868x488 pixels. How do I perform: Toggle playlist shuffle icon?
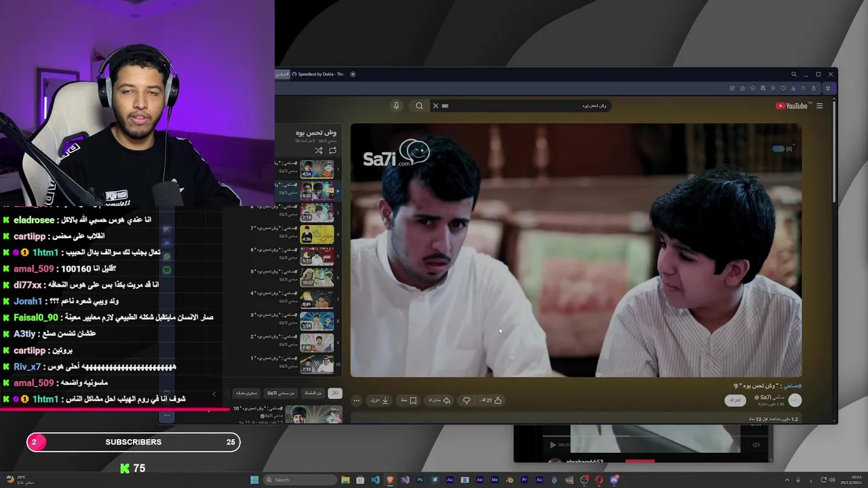(x=319, y=150)
